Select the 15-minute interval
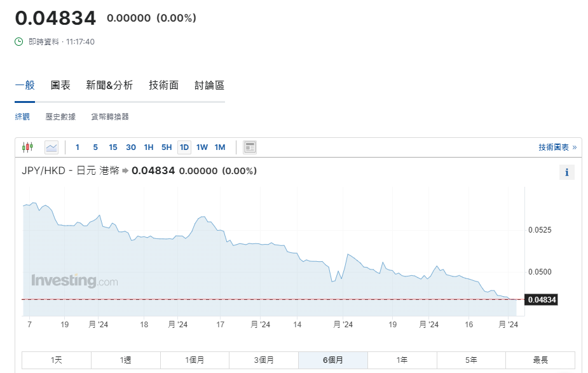Image resolution: width=588 pixels, height=373 pixels. point(113,147)
